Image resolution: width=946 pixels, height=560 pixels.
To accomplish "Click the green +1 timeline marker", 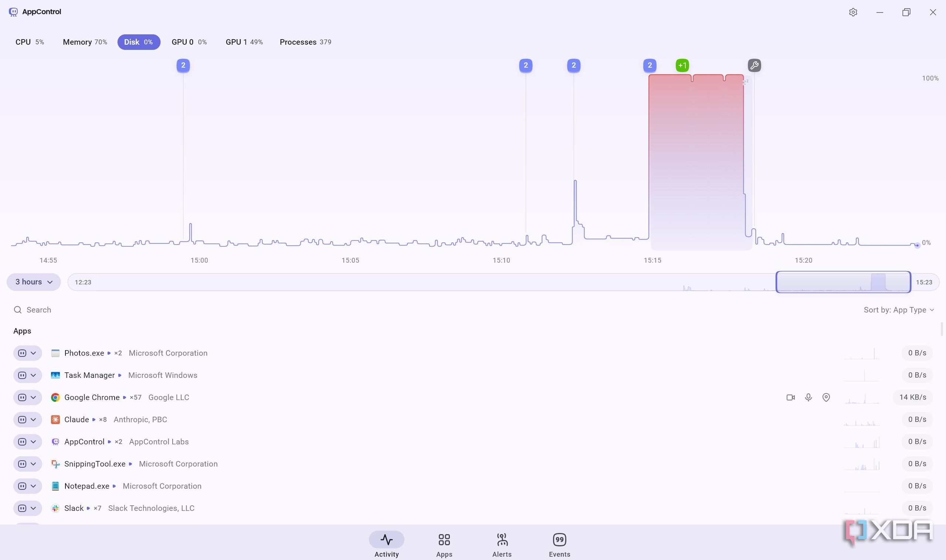I will click(682, 65).
